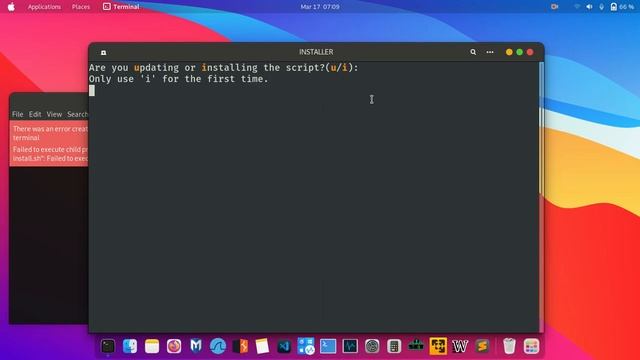Screen dimensions: 640x360
Task: Open the yellow sticky note icon
Action: (262, 346)
